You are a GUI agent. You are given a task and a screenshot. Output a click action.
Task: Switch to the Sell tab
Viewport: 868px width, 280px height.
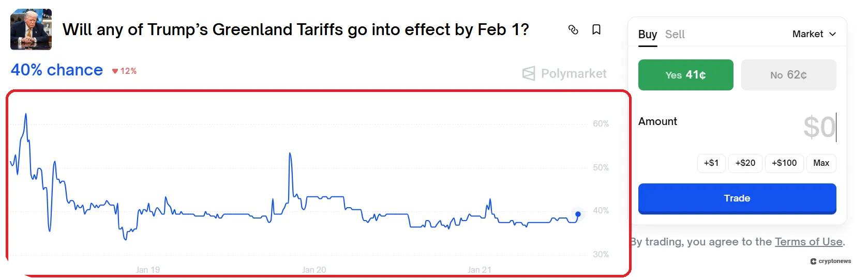click(675, 35)
